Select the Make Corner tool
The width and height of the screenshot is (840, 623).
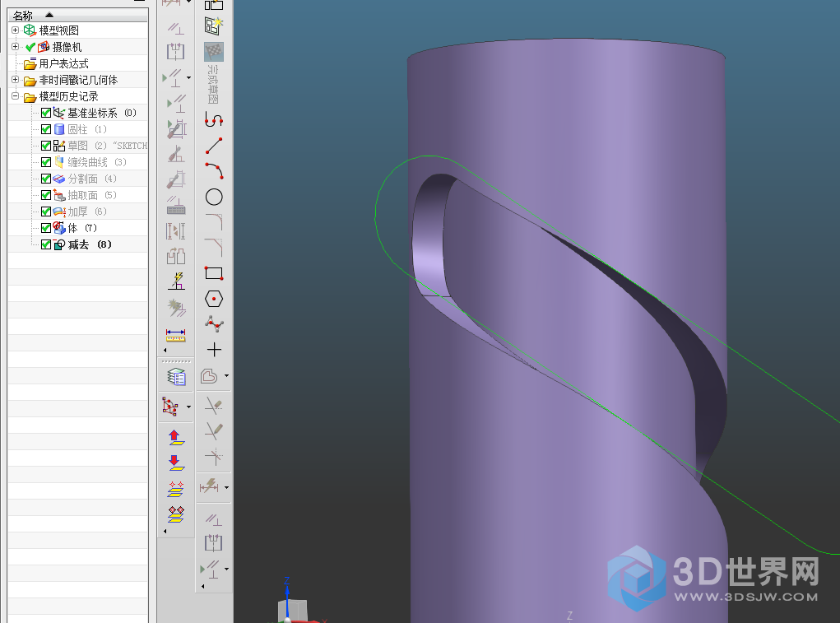point(214,457)
